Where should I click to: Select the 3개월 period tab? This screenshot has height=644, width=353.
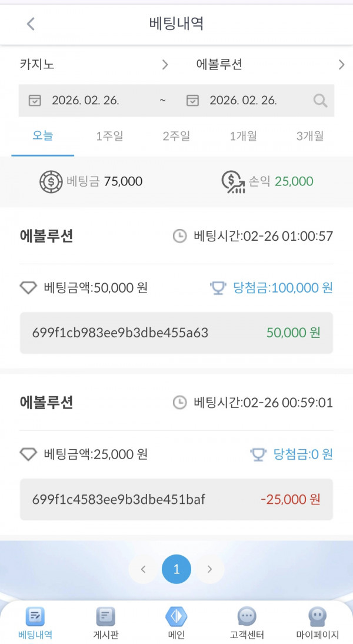310,135
